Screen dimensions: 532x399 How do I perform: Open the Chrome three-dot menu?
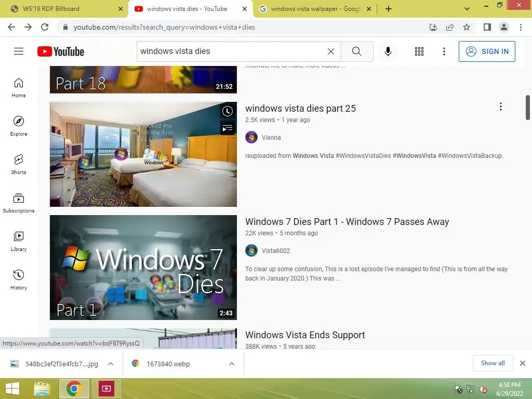(521, 27)
